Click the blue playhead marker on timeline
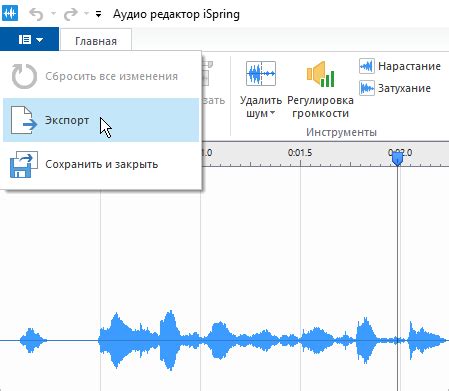The width and height of the screenshot is (449, 391). 397,159
